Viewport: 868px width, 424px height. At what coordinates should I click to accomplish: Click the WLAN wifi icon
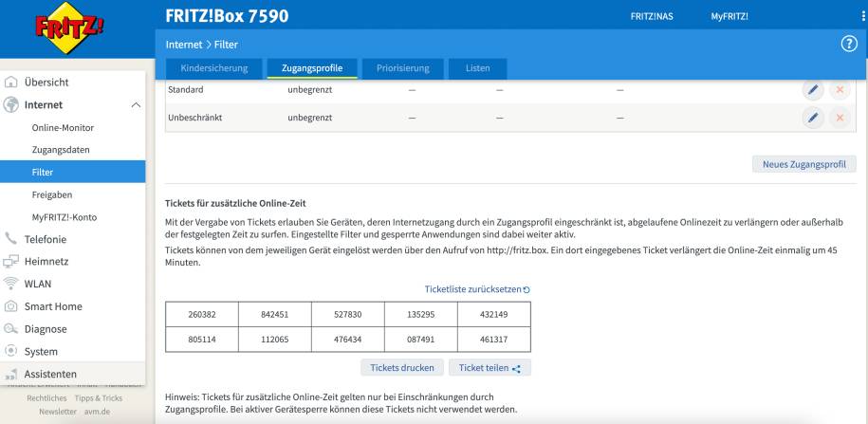[10, 284]
